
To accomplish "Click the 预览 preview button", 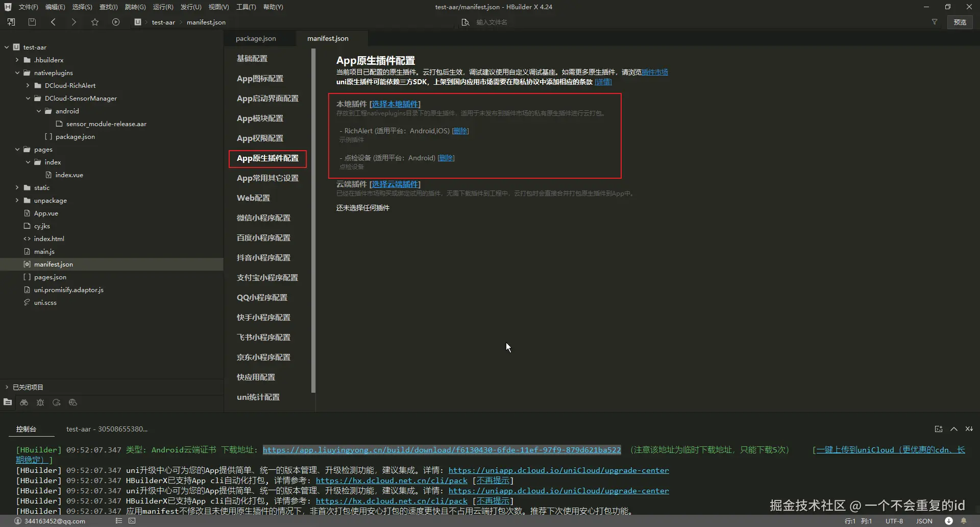I will (960, 22).
